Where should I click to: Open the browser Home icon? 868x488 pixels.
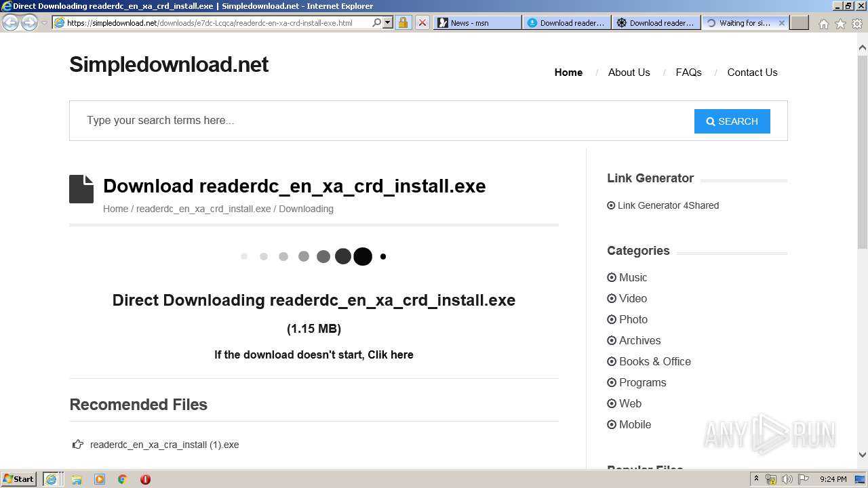[823, 24]
